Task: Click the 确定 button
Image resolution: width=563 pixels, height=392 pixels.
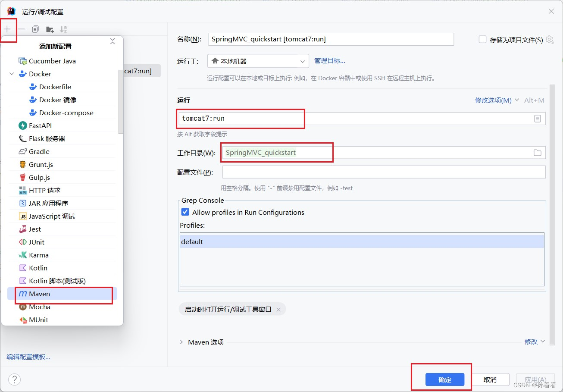Action: coord(445,379)
